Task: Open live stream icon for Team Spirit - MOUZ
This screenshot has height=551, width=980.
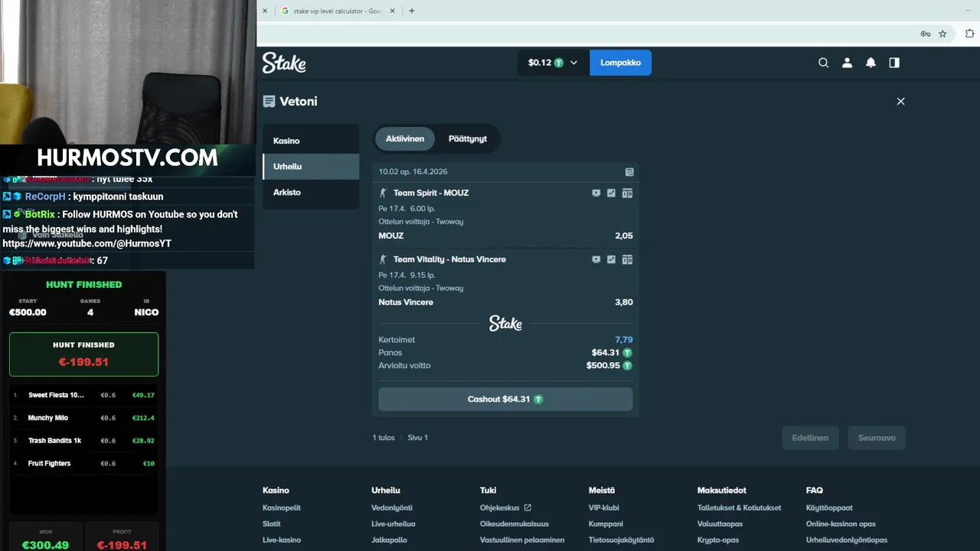Action: click(596, 193)
